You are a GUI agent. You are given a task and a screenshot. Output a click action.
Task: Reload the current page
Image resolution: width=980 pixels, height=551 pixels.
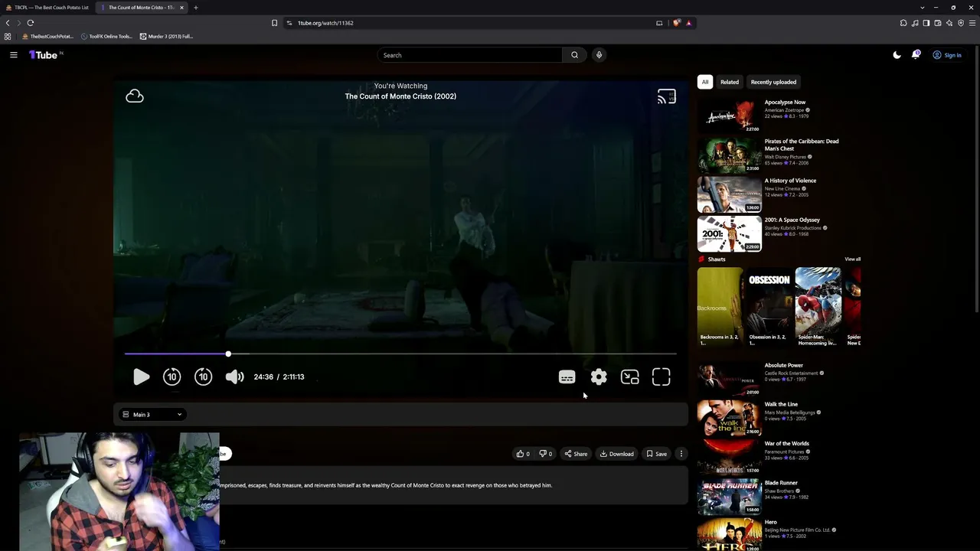click(x=31, y=23)
